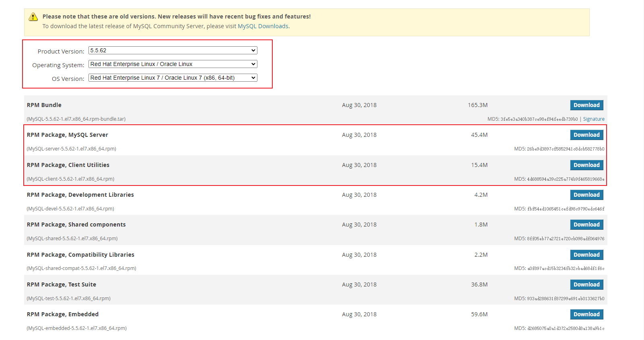Click 'RPM Package, Development Libraries' title
Viewport: 644px width, 340px height.
(80, 195)
